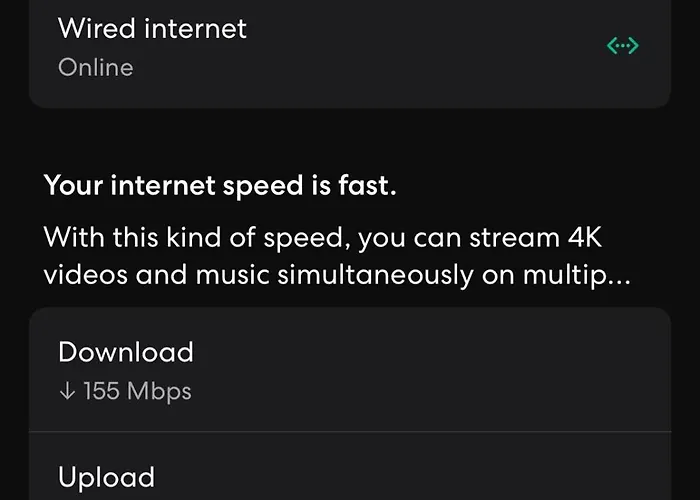Click the 155 Mbps download value
Image resolution: width=700 pixels, height=500 pixels.
pyautogui.click(x=137, y=391)
